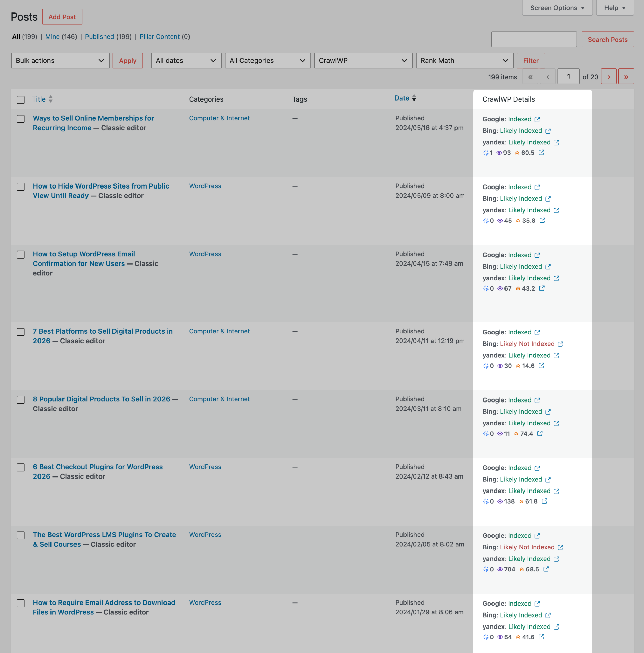
Task: Show All posts view
Action: [16, 36]
